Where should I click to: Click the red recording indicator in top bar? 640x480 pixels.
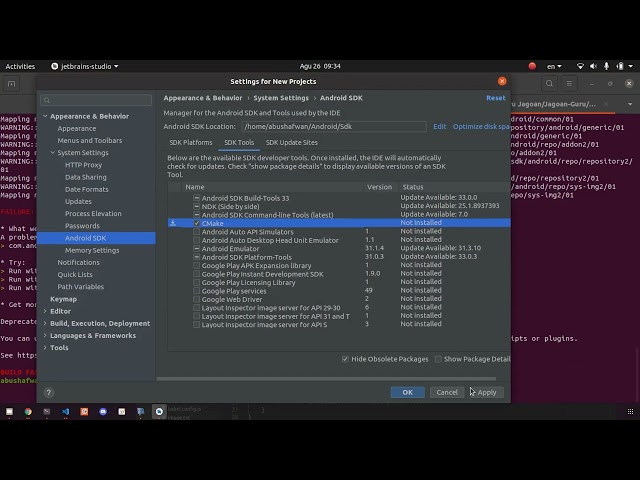click(x=532, y=66)
